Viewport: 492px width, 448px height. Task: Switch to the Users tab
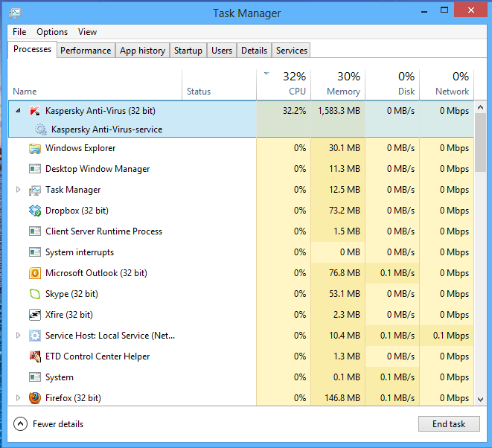(222, 51)
